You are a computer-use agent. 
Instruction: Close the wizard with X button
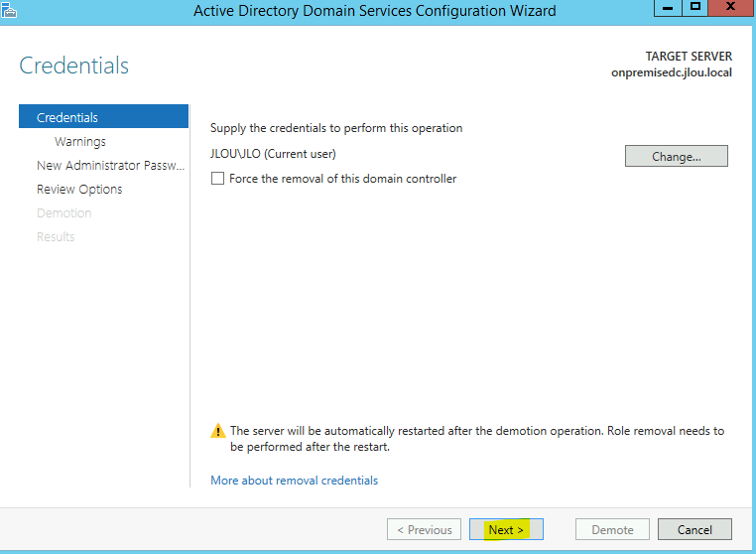[x=731, y=8]
